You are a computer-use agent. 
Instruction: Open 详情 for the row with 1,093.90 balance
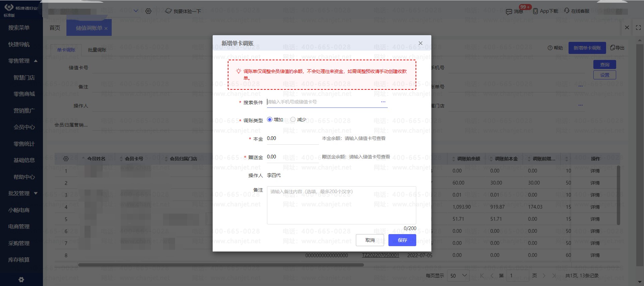pos(595,207)
